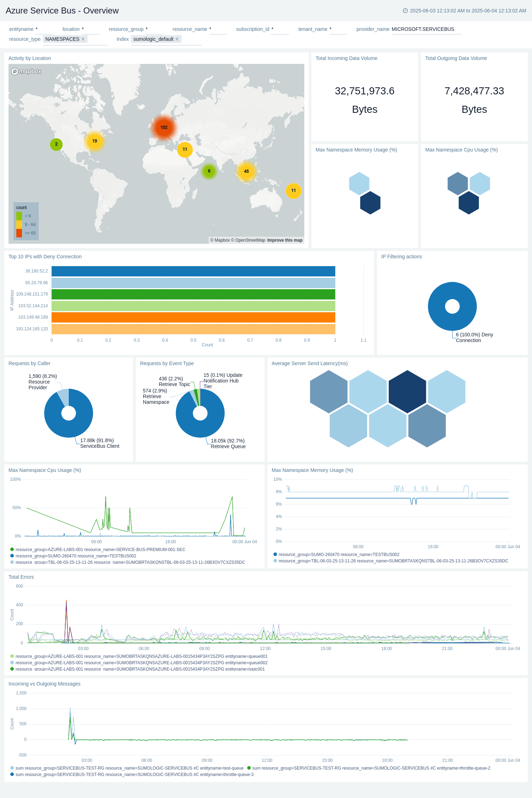Open the dashboard time range selector
The image size is (532, 798).
click(465, 11)
